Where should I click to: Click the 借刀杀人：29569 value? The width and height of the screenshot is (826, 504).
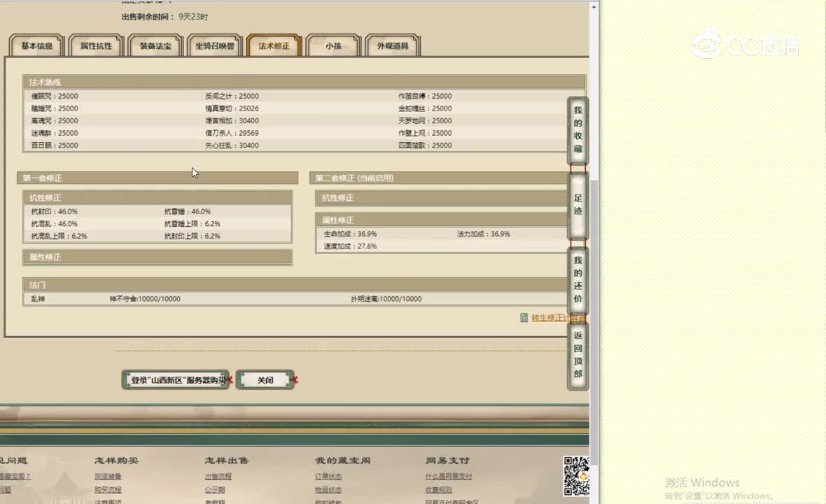[x=232, y=133]
